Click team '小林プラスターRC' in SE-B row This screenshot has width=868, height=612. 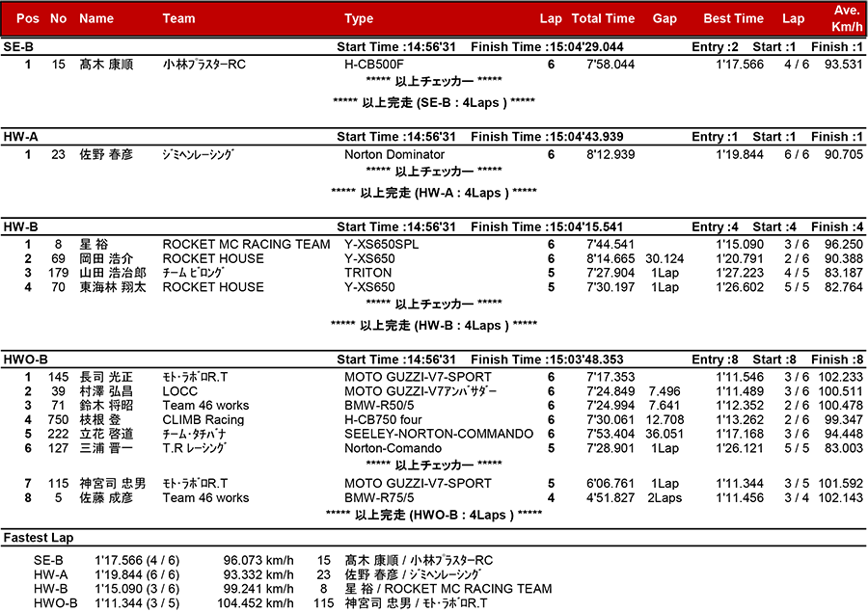204,65
